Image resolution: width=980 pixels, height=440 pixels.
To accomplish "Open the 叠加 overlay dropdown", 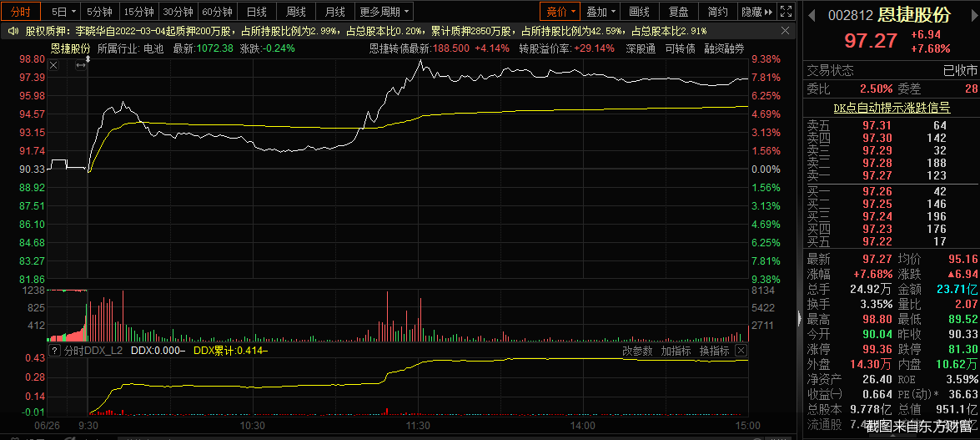I will click(x=601, y=12).
